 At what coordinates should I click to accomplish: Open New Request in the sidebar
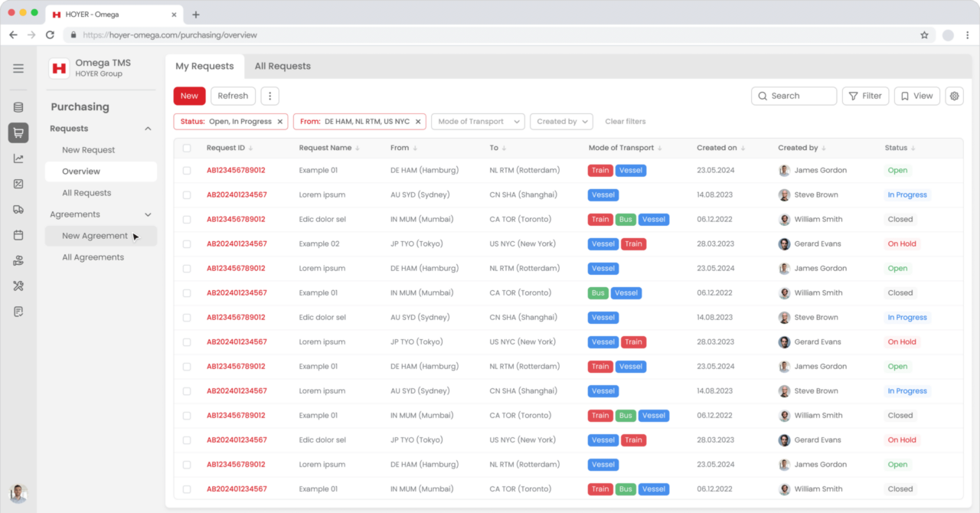[x=88, y=150]
